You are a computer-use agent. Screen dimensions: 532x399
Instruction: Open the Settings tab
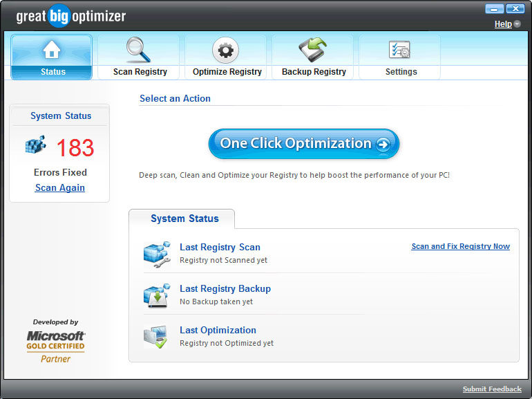pos(399,57)
